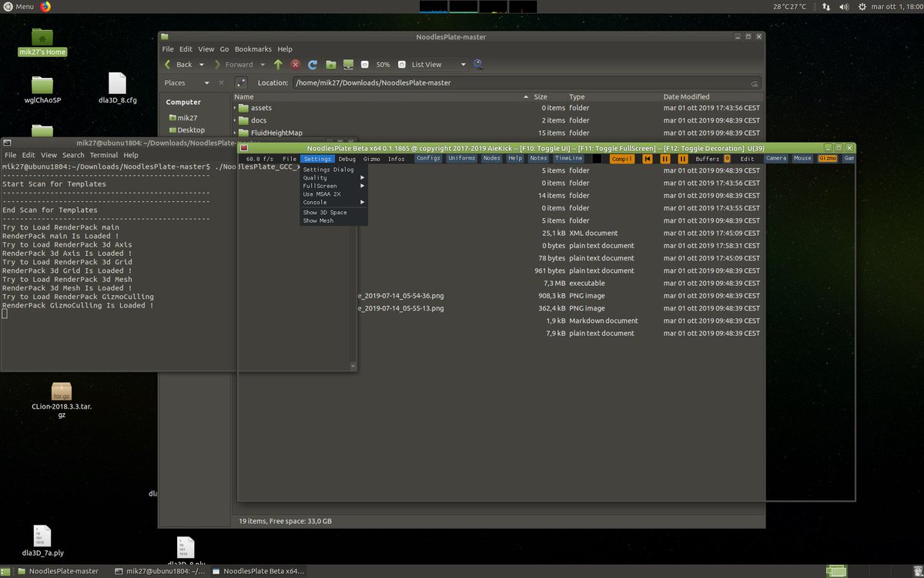Click second orange pause icon before Buffers

pos(683,159)
